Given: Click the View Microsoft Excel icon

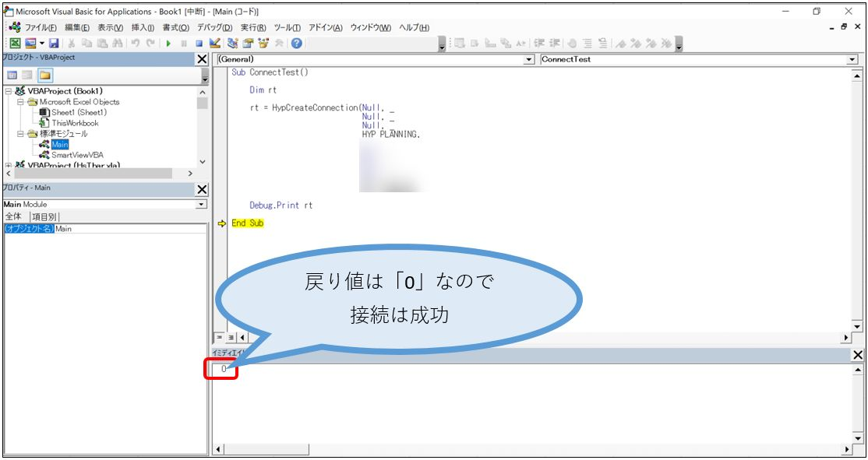Looking at the screenshot, I should (x=15, y=44).
